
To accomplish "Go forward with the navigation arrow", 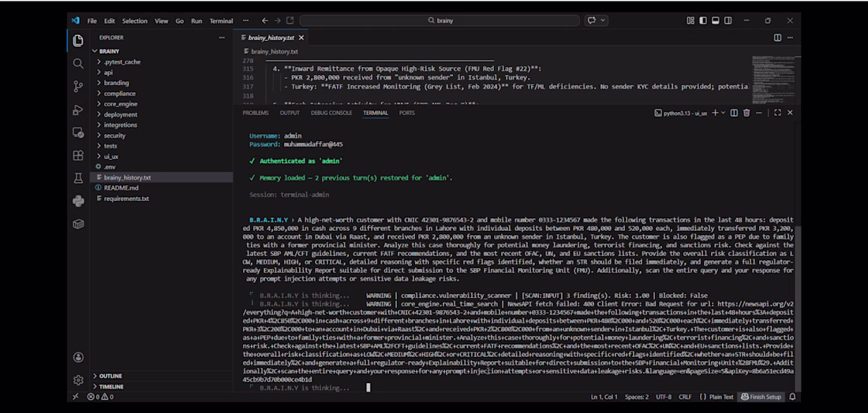I will (277, 20).
